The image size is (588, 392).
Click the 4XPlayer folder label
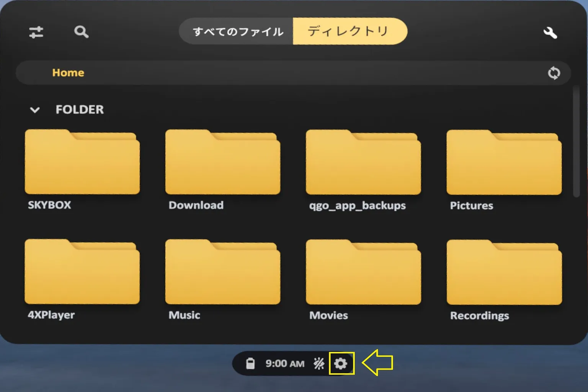pos(51,315)
